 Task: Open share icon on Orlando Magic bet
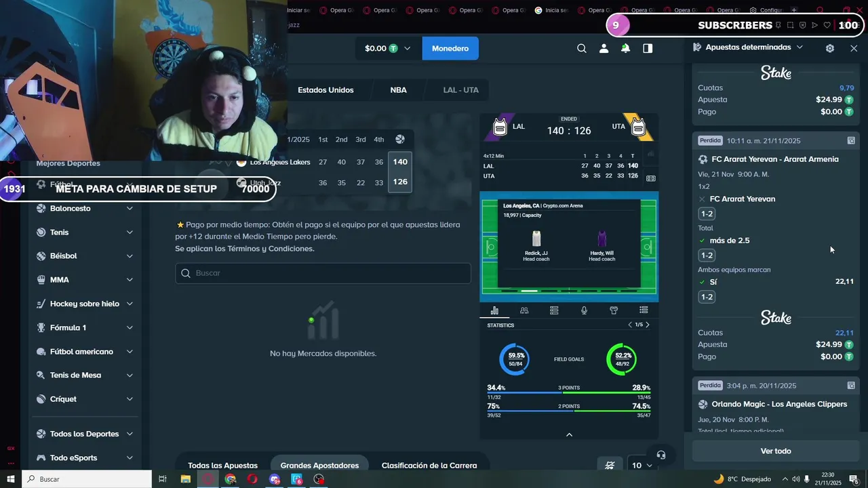point(851,385)
